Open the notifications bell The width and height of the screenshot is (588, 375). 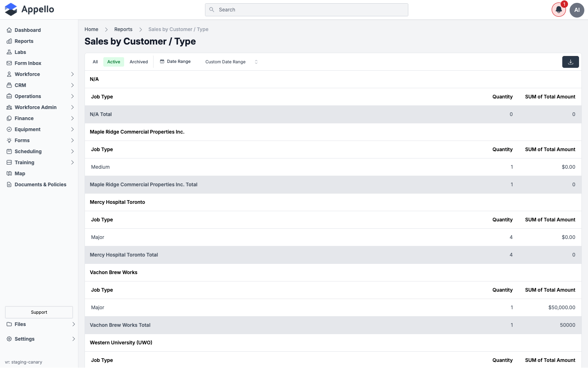[559, 10]
